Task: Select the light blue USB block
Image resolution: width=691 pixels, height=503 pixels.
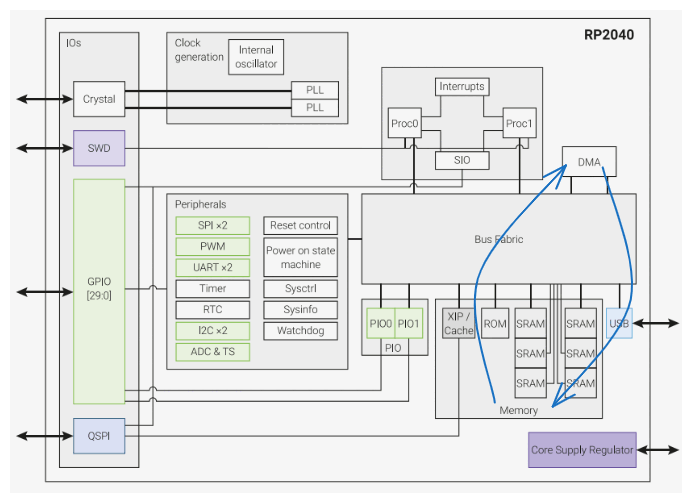Action: (x=619, y=324)
